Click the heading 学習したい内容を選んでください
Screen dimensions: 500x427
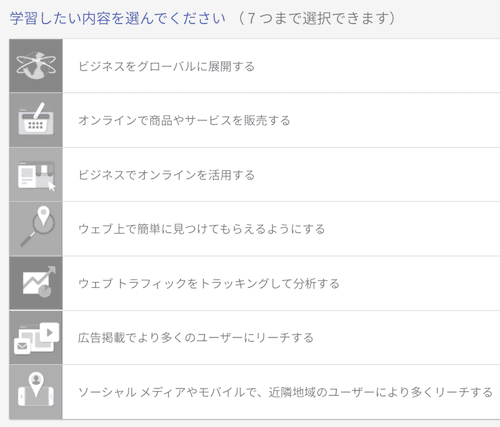117,18
